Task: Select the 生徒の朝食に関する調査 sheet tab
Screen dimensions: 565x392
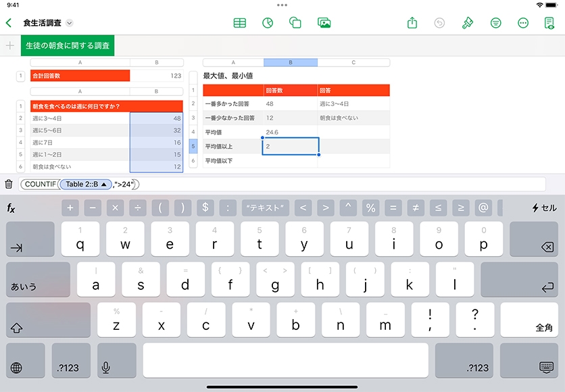Action: point(68,45)
